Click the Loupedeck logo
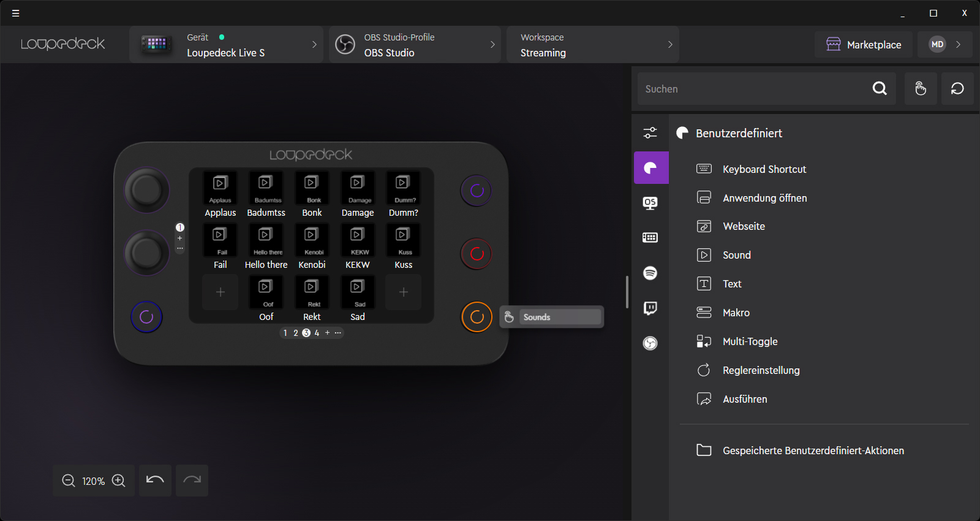Screen dimensions: 980x521 63,44
